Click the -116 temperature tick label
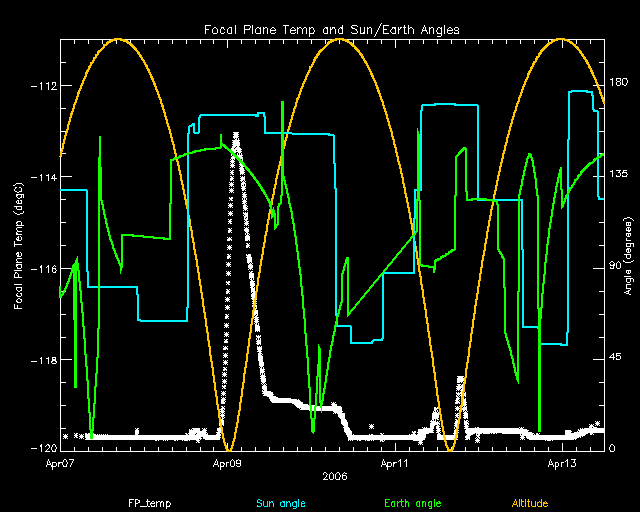Screen dimensions: 640x512 pyautogui.click(x=42, y=268)
